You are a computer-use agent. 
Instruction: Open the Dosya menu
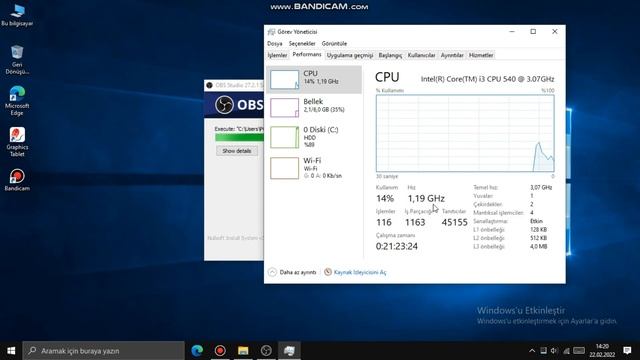click(x=275, y=43)
